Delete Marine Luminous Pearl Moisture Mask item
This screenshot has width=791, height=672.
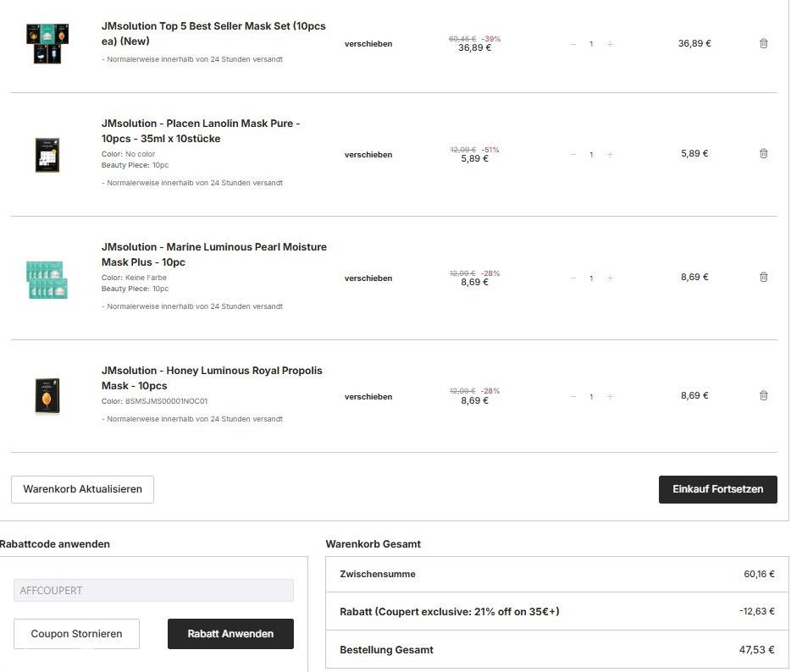(763, 277)
